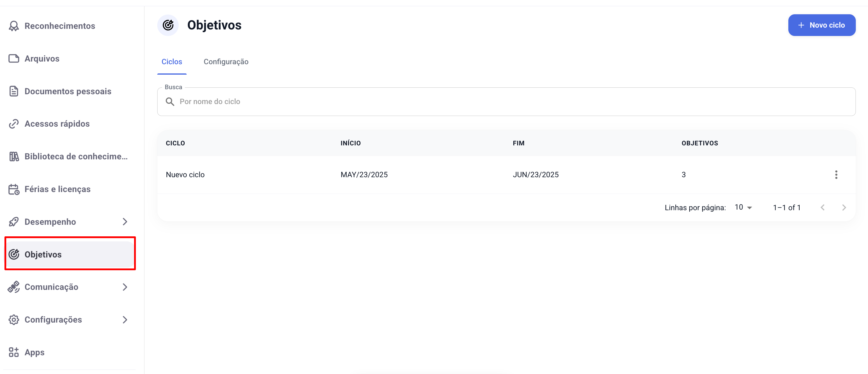Expand the Comunicação menu chevron
Image resolution: width=868 pixels, height=374 pixels.
pyautogui.click(x=125, y=287)
